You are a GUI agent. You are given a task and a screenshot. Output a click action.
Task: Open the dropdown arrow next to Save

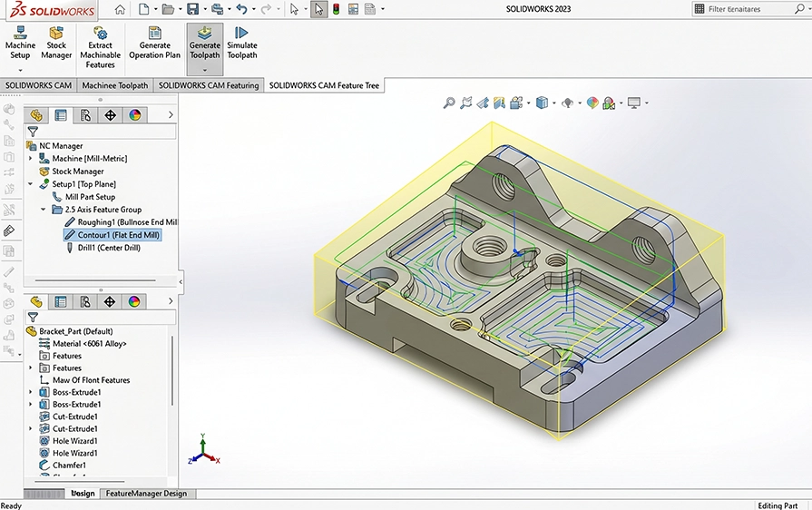click(205, 9)
